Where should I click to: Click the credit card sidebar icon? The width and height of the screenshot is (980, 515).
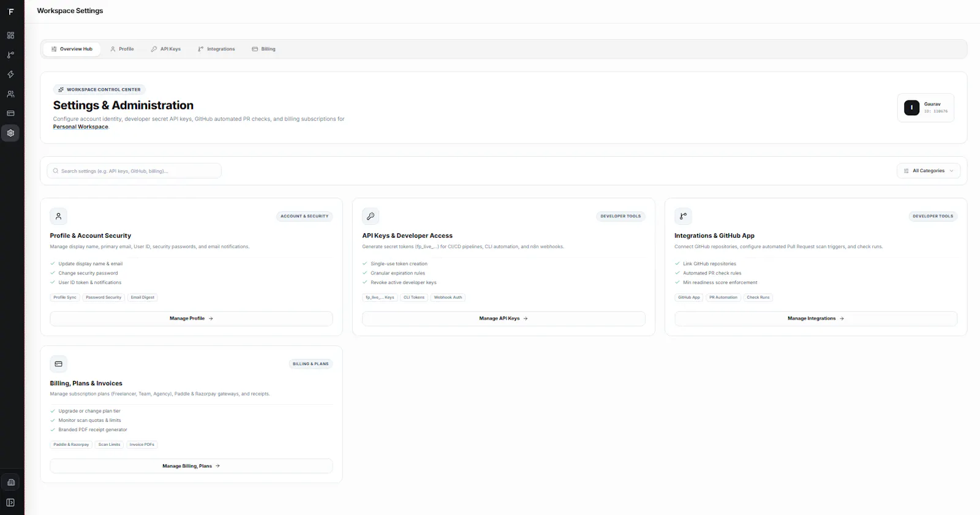tap(10, 113)
